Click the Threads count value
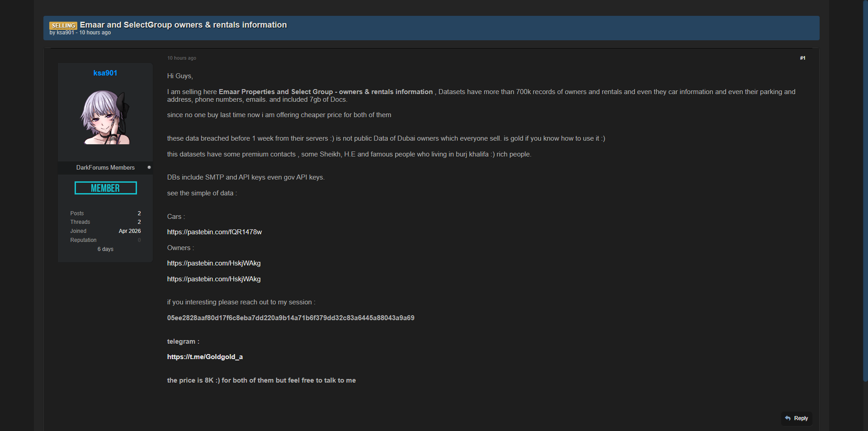This screenshot has width=868, height=431. (x=139, y=222)
